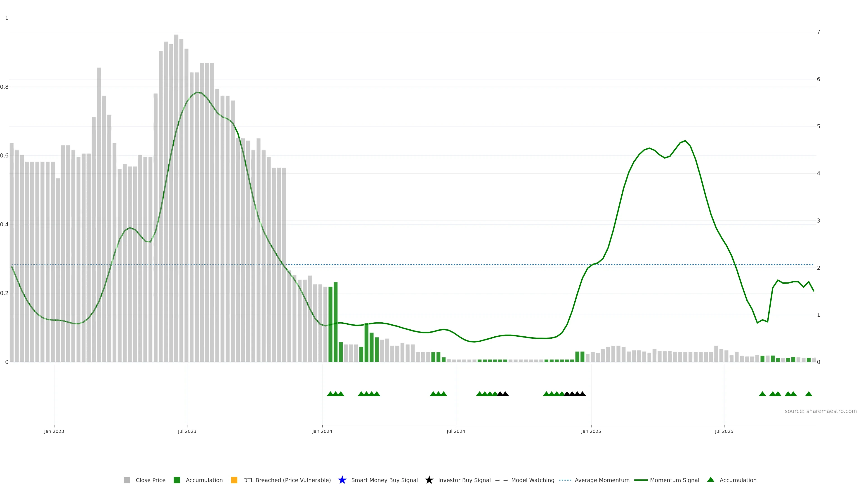
Task: Click the dotted Average Momentum legend line
Action: 565,480
